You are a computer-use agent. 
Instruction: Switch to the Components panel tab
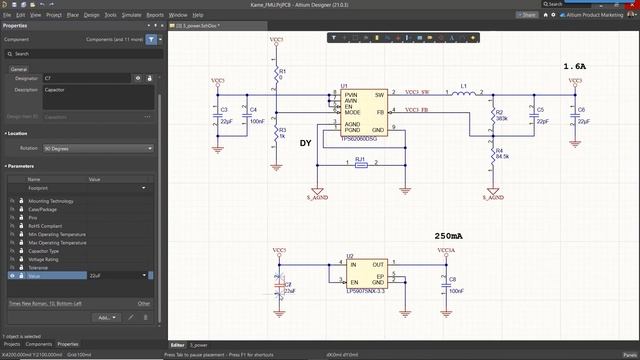click(39, 344)
